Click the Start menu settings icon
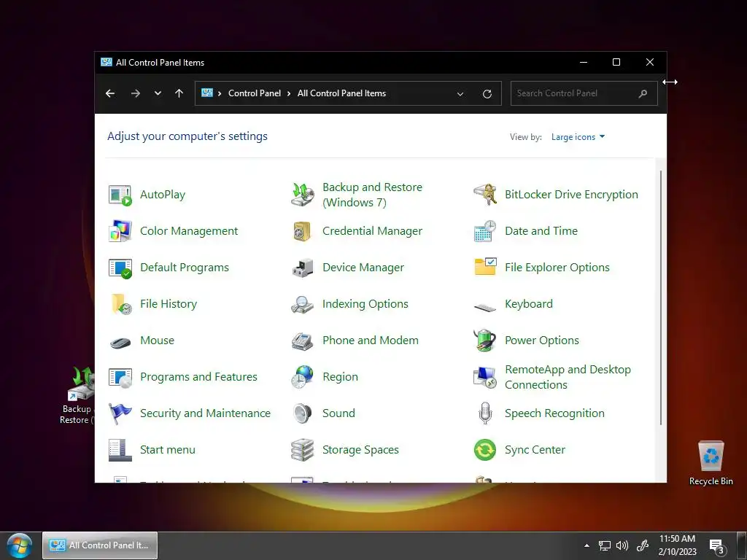Image resolution: width=747 pixels, height=560 pixels. [x=120, y=450]
